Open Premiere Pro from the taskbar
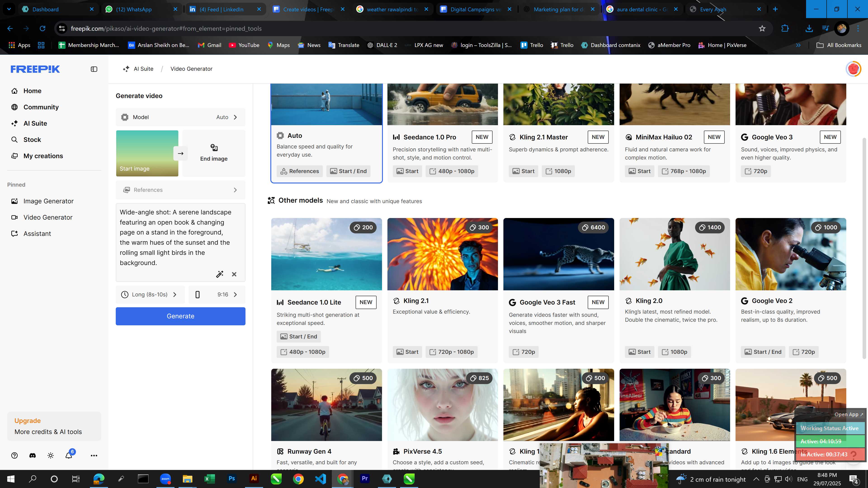Viewport: 868px width, 488px height. point(365,479)
